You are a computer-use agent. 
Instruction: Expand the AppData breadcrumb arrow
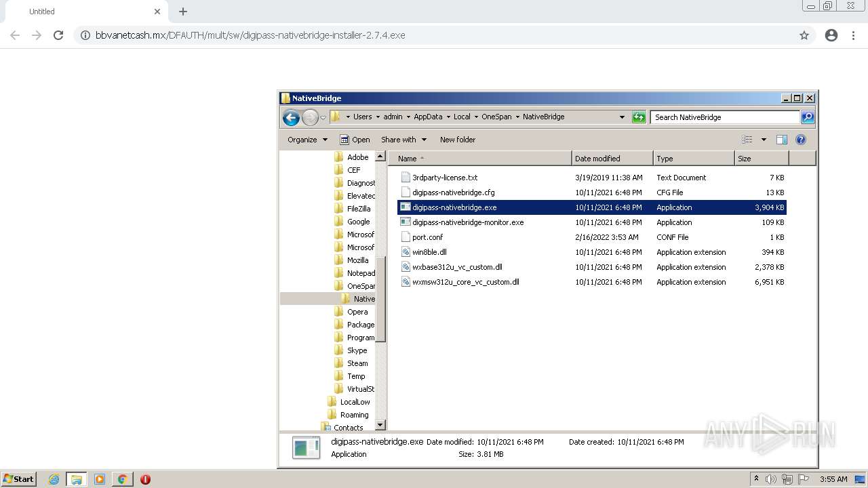coord(448,117)
